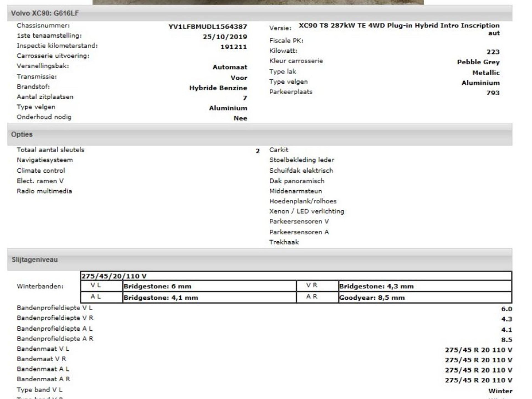Image resolution: width=532 pixels, height=399 pixels.
Task: Click the Bandenprofieldiepte A R value 8.5
Action: click(507, 340)
